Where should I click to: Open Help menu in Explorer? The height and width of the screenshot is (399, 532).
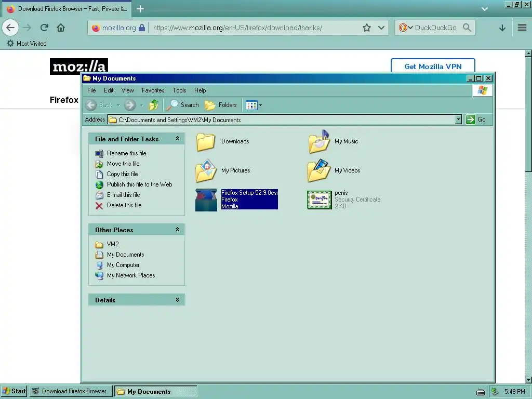point(200,90)
